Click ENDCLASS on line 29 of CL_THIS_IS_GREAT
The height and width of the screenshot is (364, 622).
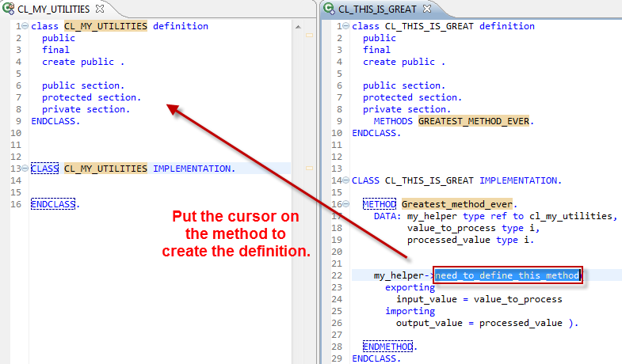click(x=374, y=358)
